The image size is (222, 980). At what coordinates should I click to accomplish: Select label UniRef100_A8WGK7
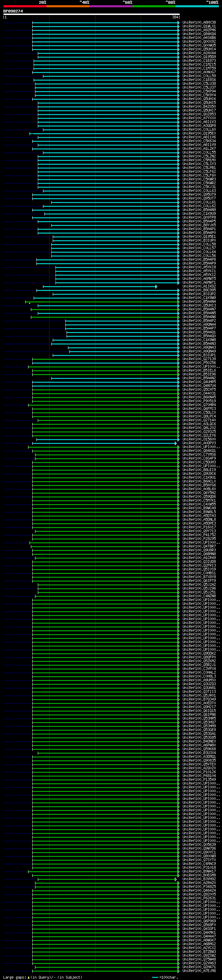(x=199, y=940)
